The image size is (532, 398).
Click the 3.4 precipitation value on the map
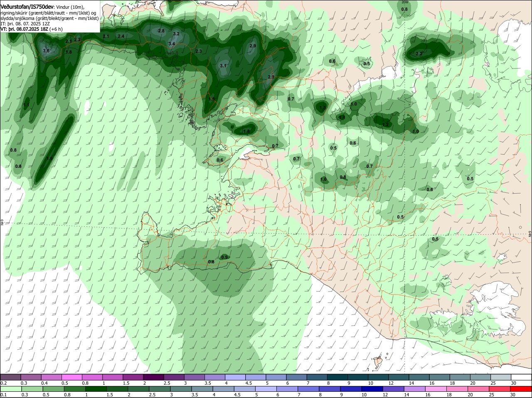172,44
